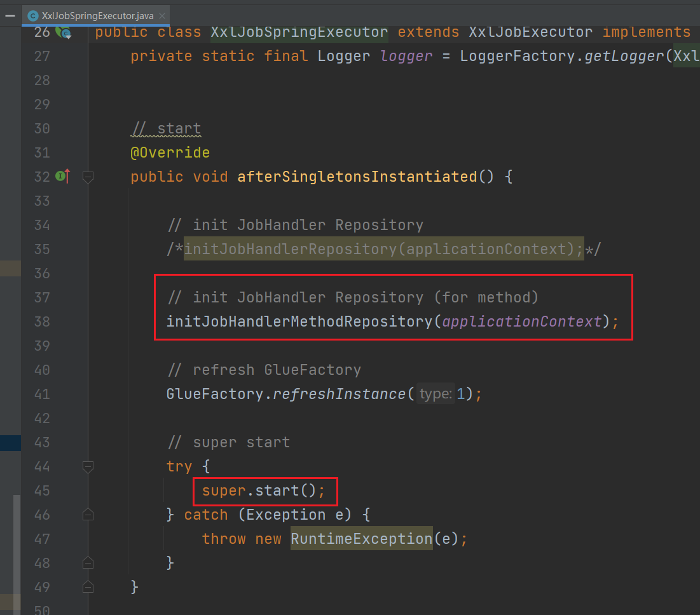
Task: Click the Java class icon on file tab
Action: [32, 15]
